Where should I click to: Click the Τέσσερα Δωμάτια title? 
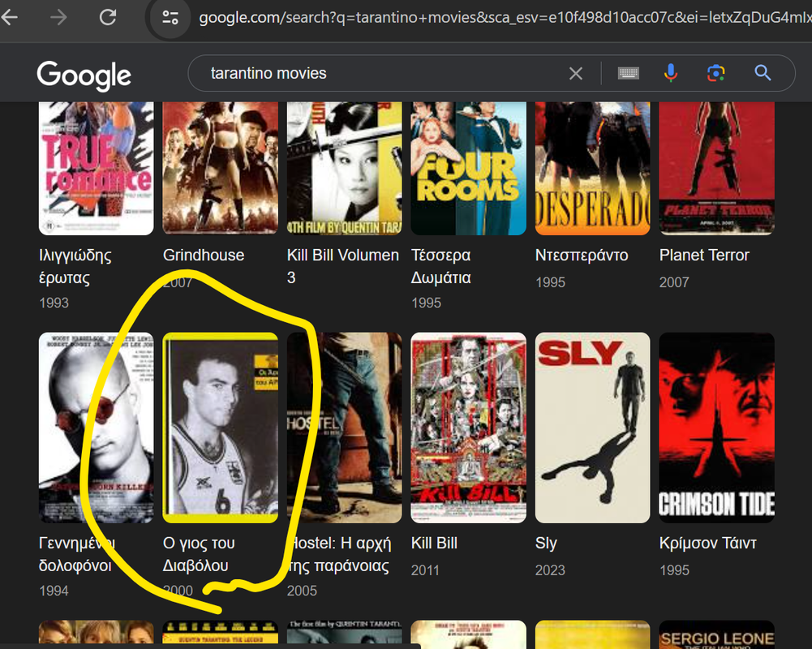click(x=440, y=266)
